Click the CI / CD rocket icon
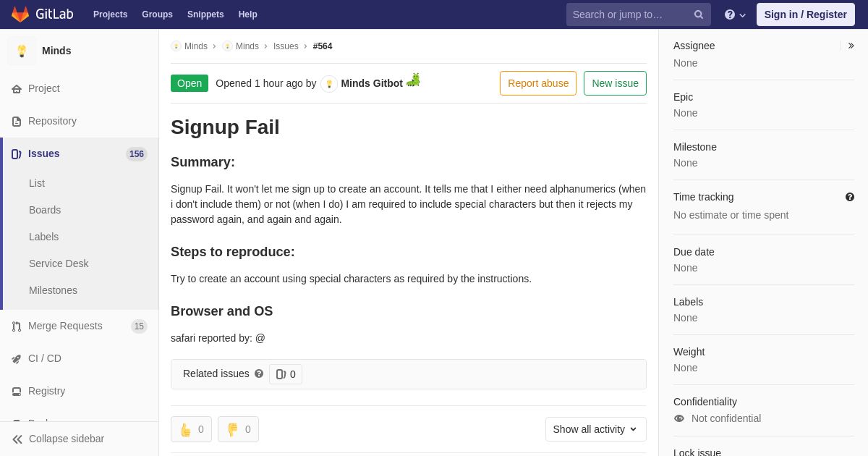Image resolution: width=868 pixels, height=456 pixels. pos(17,359)
